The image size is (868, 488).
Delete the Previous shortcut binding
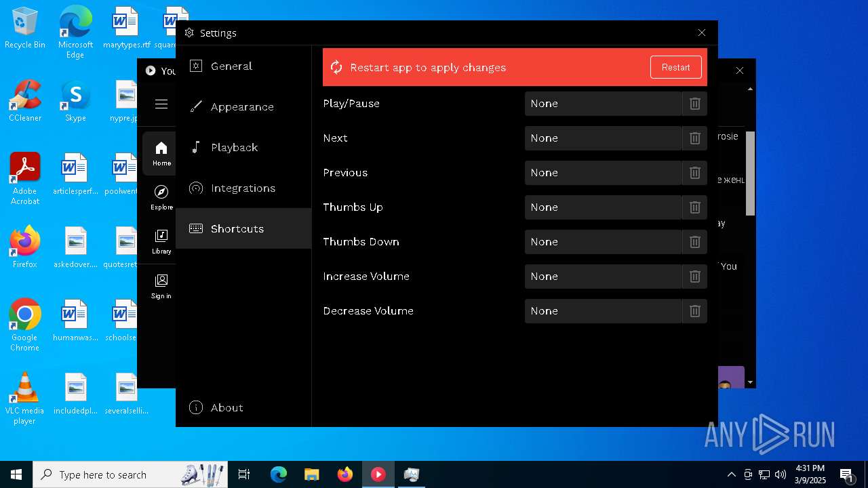tap(694, 173)
